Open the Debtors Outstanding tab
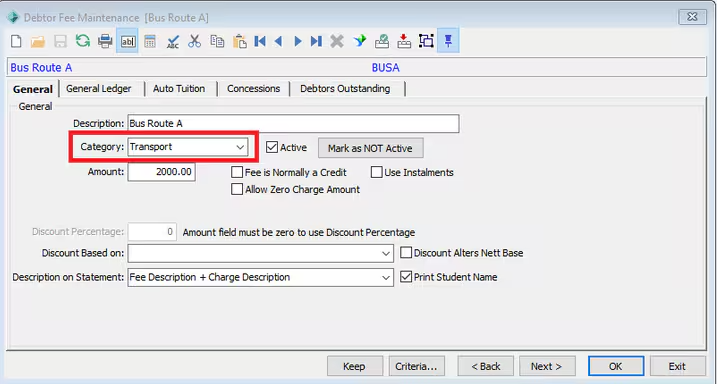The height and width of the screenshot is (384, 717). (345, 89)
